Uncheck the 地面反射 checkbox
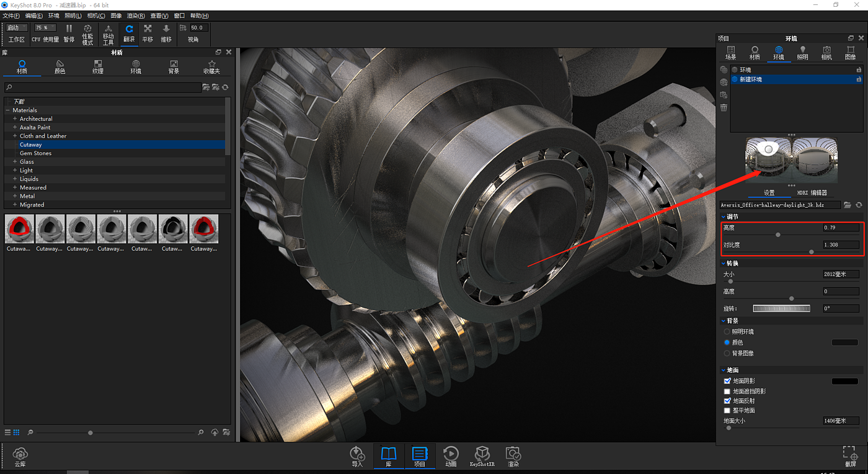The image size is (868, 474). click(x=727, y=401)
